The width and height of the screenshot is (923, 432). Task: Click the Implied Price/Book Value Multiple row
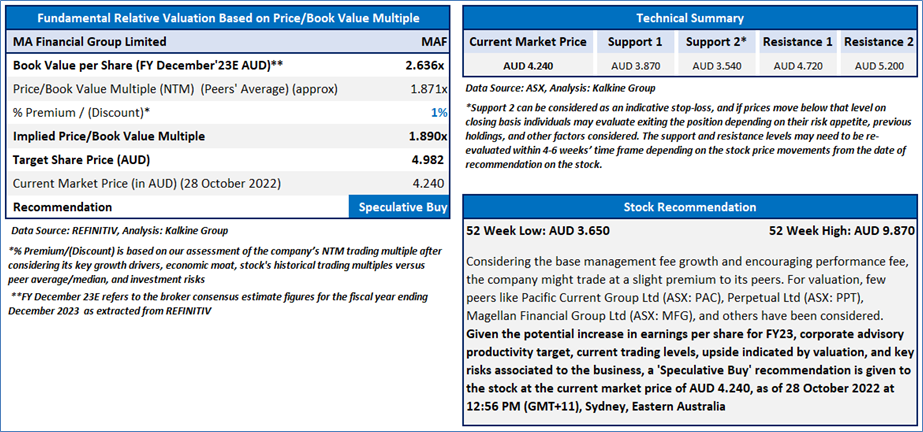click(x=228, y=136)
